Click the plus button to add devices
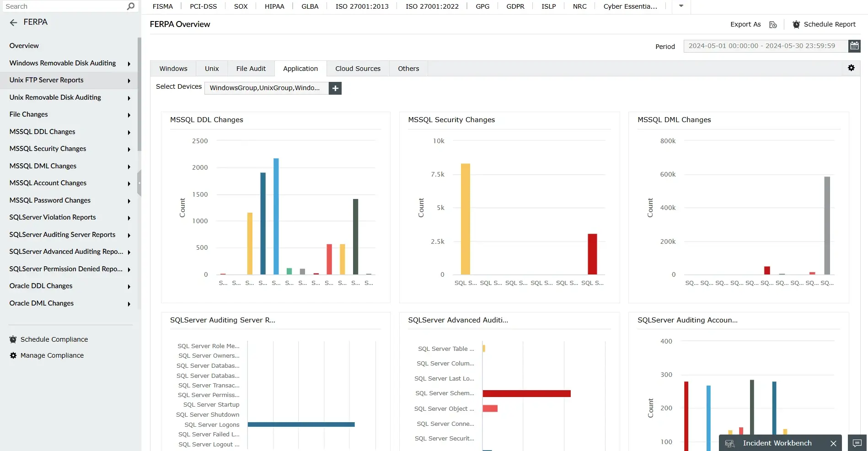Viewport: 868px width, 451px height. click(x=335, y=88)
